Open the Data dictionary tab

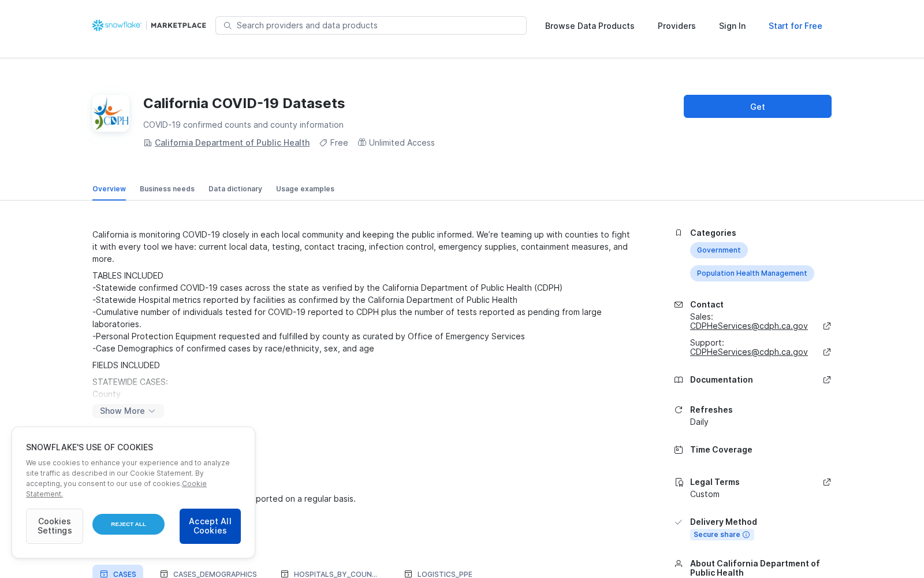[x=235, y=189]
